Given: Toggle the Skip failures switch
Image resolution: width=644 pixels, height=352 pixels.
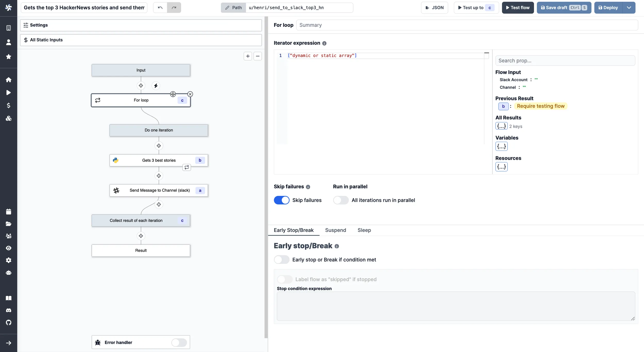Looking at the screenshot, I should (282, 200).
